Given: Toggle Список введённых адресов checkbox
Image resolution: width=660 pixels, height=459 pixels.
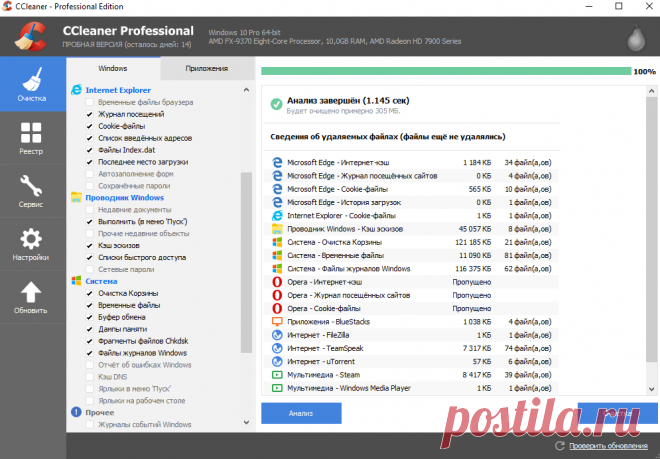Looking at the screenshot, I should [x=89, y=138].
